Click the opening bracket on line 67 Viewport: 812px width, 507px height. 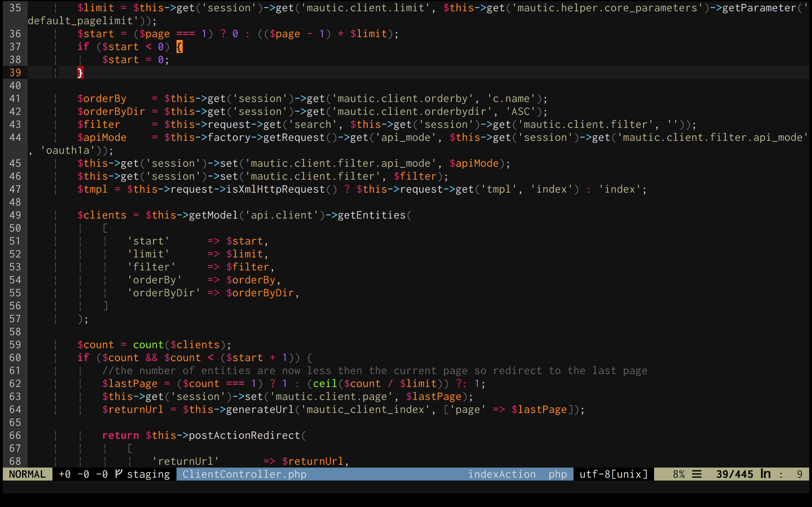pyautogui.click(x=130, y=448)
